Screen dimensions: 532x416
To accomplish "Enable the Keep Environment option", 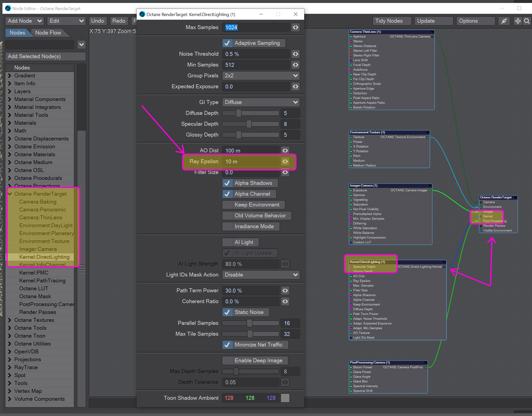I will [x=228, y=205].
